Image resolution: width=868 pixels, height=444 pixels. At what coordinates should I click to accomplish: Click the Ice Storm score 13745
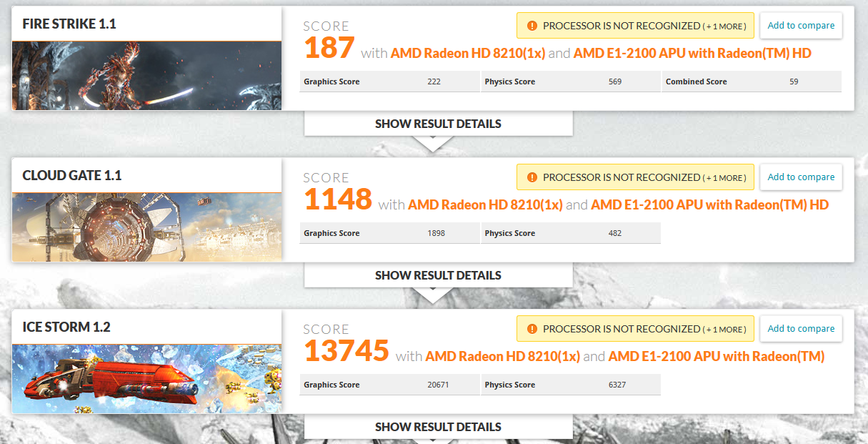click(x=346, y=351)
